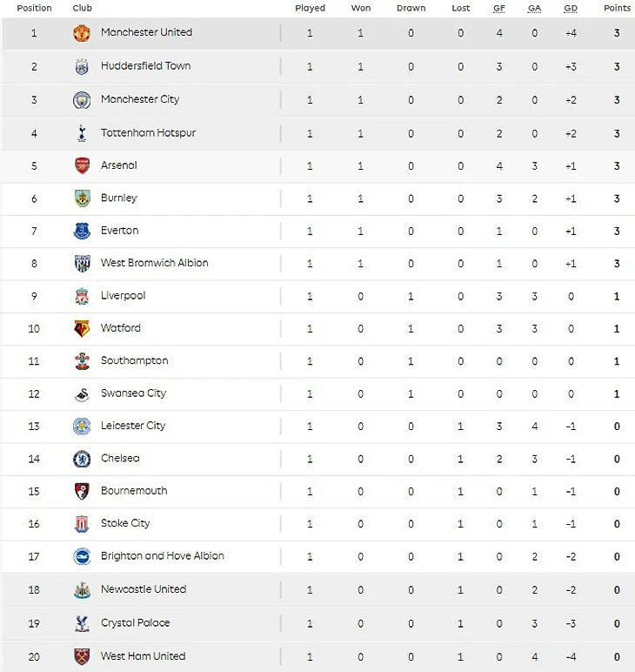The image size is (635, 672).
Task: Open the Manchester City club link
Action: (x=140, y=99)
